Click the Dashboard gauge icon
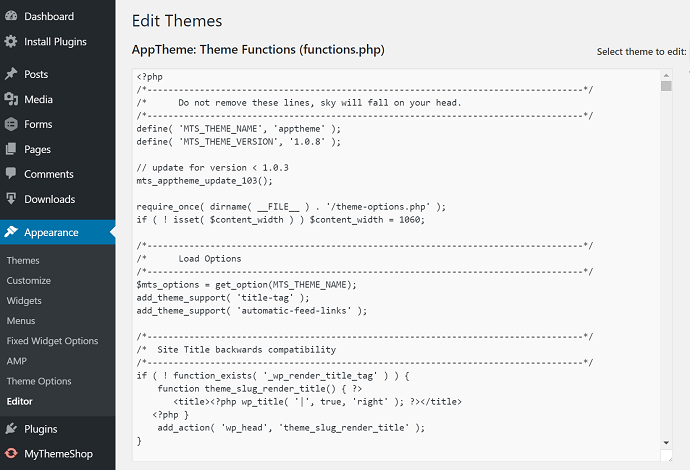 click(x=11, y=16)
